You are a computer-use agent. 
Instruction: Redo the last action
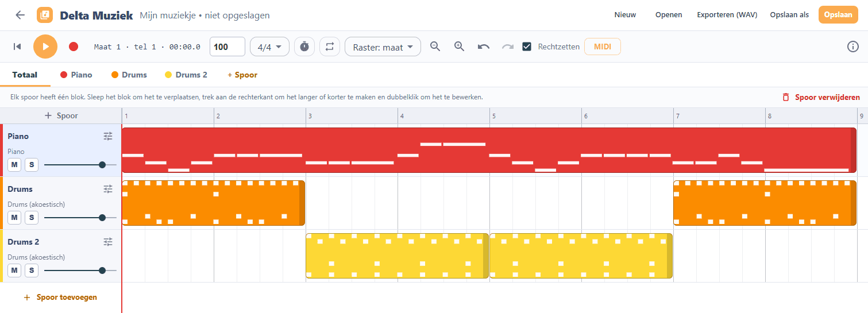tap(508, 47)
